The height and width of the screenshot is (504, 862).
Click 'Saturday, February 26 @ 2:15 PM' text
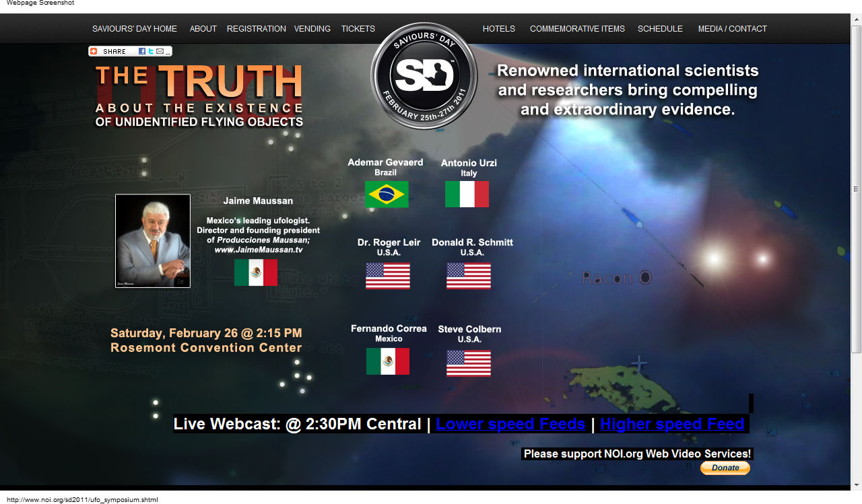coord(206,333)
